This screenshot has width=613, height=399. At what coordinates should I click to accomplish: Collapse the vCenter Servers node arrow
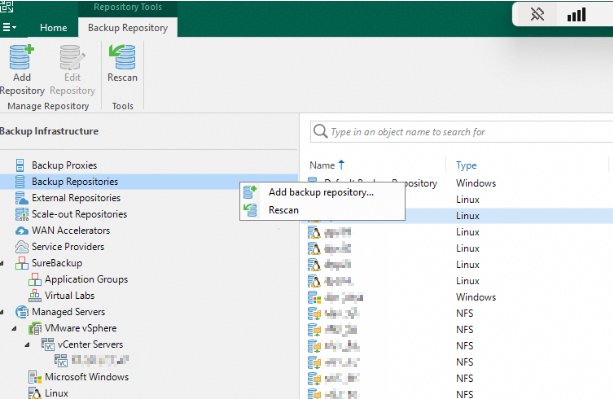click(x=27, y=345)
